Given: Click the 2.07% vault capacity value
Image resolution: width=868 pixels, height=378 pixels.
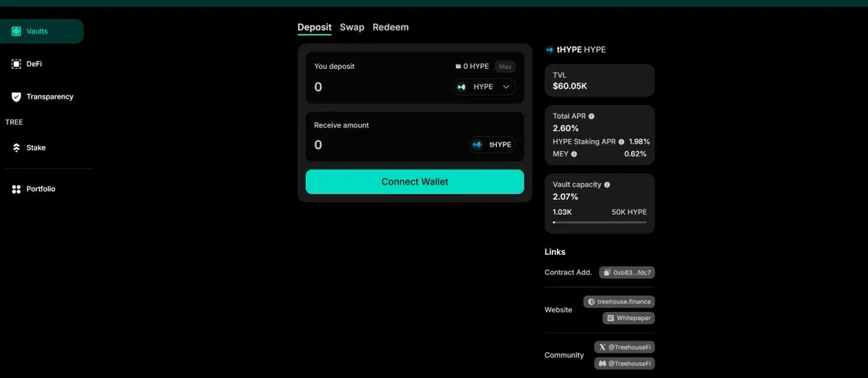Looking at the screenshot, I should (x=566, y=197).
